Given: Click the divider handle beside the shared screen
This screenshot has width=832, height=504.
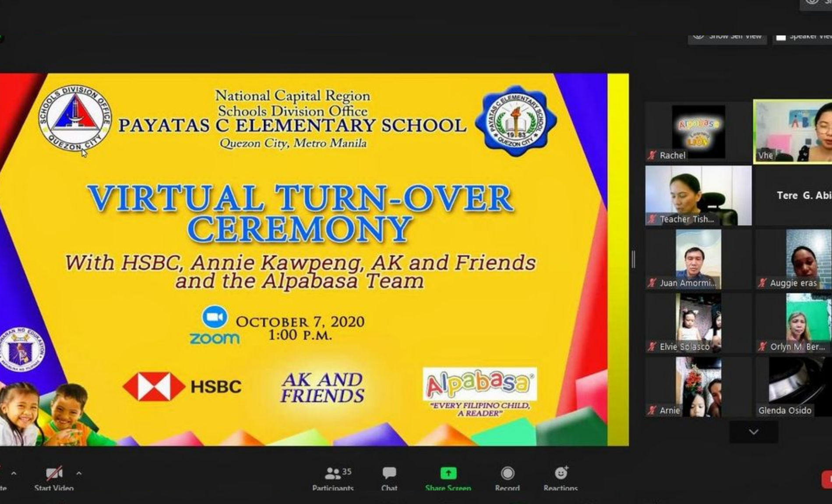Looking at the screenshot, I should tap(633, 259).
